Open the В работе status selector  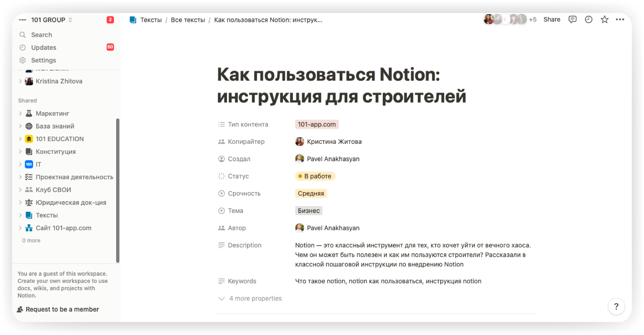315,176
